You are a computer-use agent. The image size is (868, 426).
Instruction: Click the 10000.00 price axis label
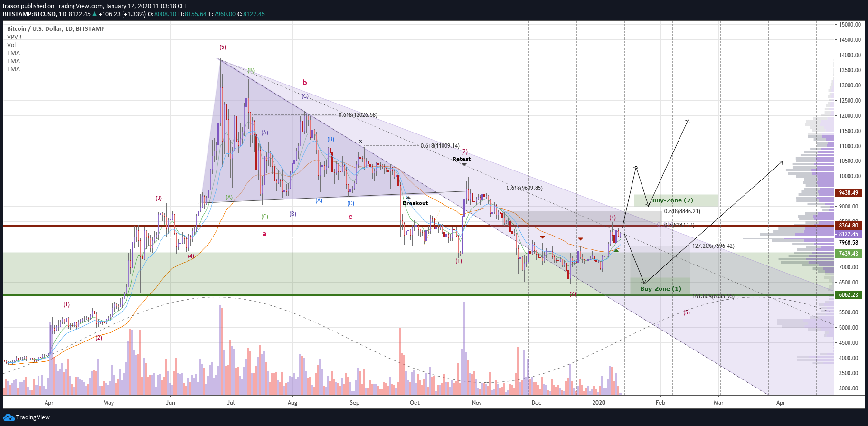point(850,176)
